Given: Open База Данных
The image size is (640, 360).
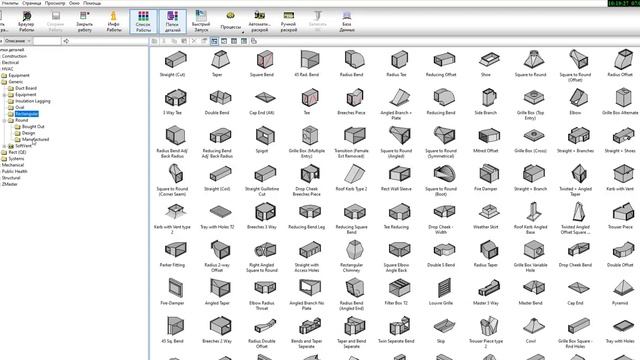Looking at the screenshot, I should point(347,21).
